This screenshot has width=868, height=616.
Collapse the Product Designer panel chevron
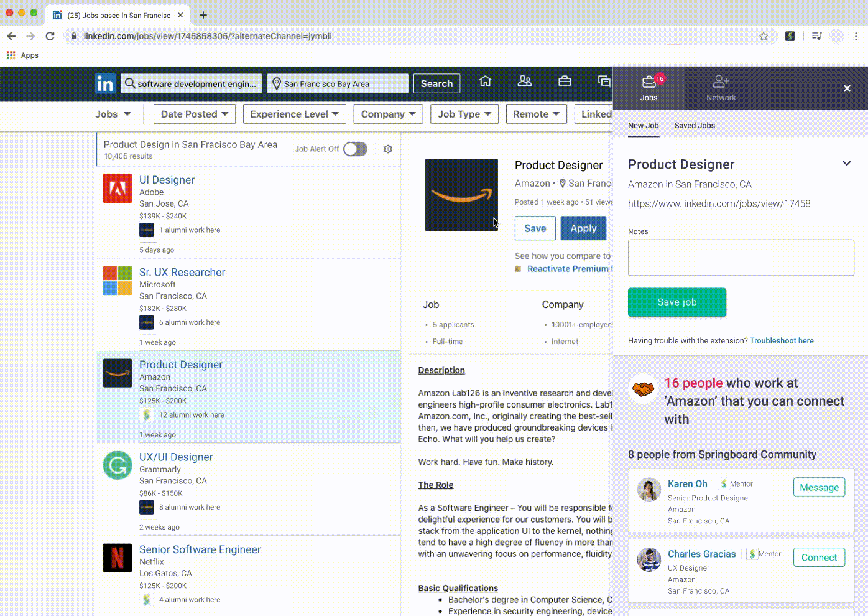point(847,164)
